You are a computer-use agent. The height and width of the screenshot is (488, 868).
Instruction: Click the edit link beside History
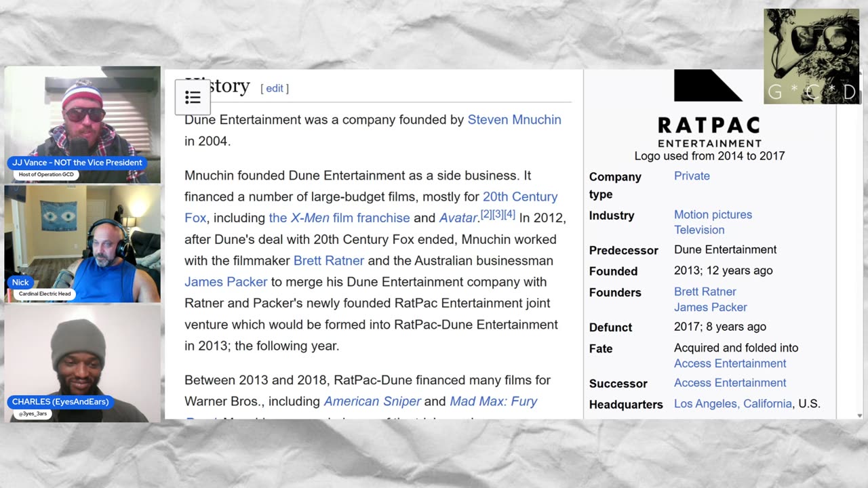click(x=275, y=89)
